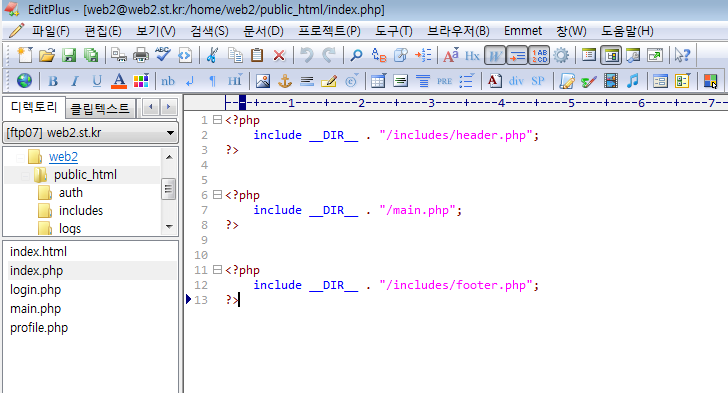Toggle full screen mode
This screenshot has height=393, width=728.
pyautogui.click(x=655, y=55)
